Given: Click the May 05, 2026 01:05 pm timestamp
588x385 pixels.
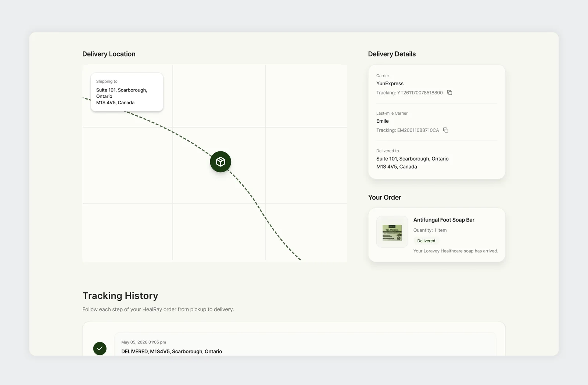Looking at the screenshot, I should coord(144,342).
